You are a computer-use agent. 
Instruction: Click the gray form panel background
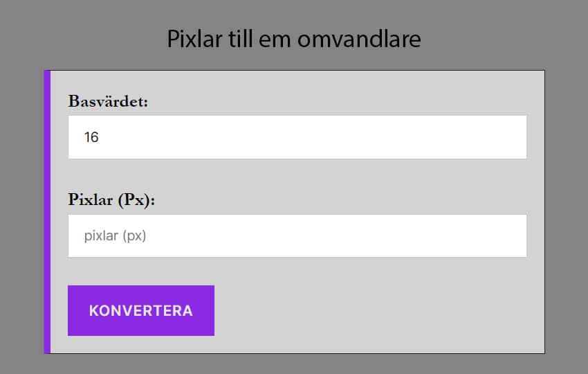point(380,312)
